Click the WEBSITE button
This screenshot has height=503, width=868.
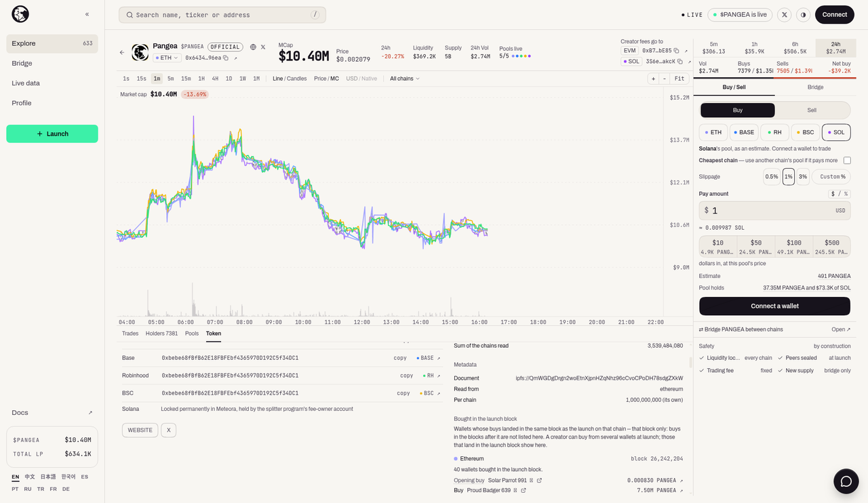pos(140,430)
